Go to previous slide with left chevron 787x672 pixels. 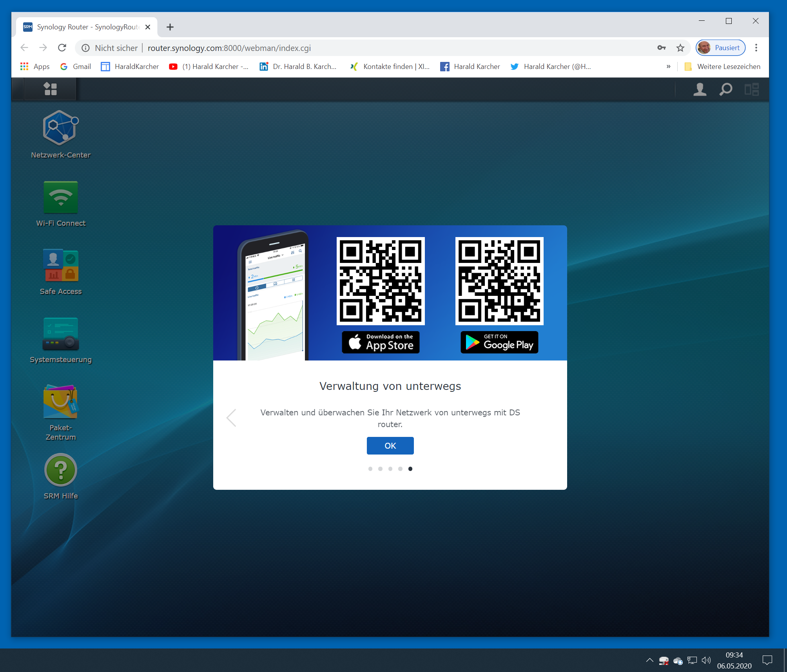click(x=231, y=418)
